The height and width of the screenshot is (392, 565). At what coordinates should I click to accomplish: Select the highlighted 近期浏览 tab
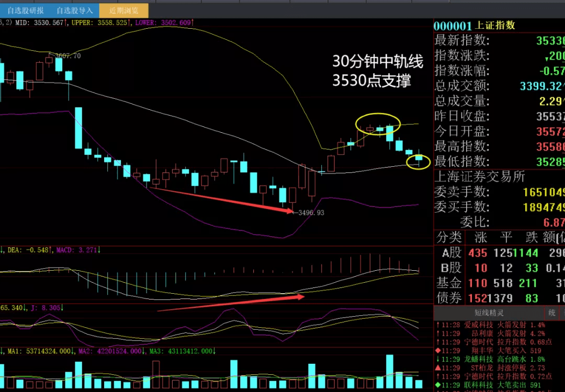(x=124, y=10)
